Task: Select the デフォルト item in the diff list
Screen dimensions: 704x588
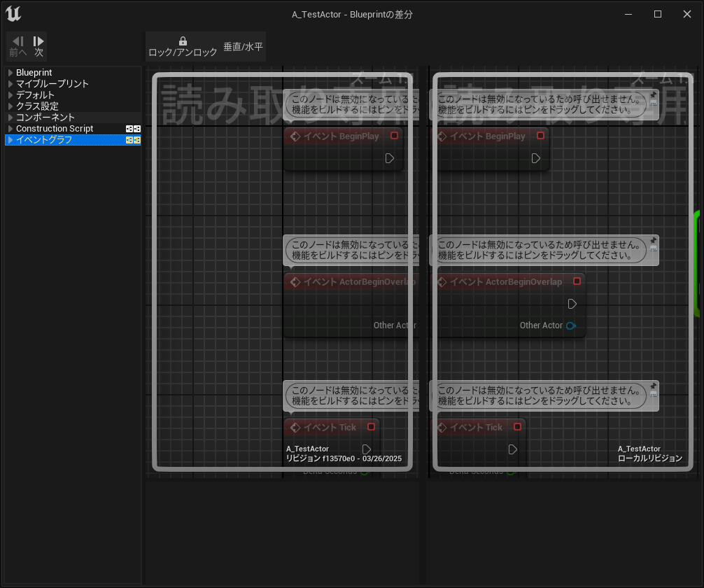Action: (x=35, y=95)
